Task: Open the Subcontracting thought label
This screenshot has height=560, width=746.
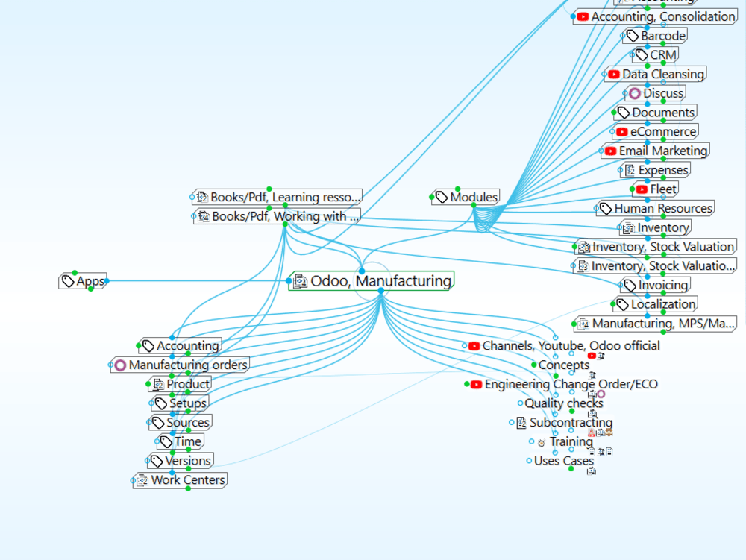Action: pos(571,423)
